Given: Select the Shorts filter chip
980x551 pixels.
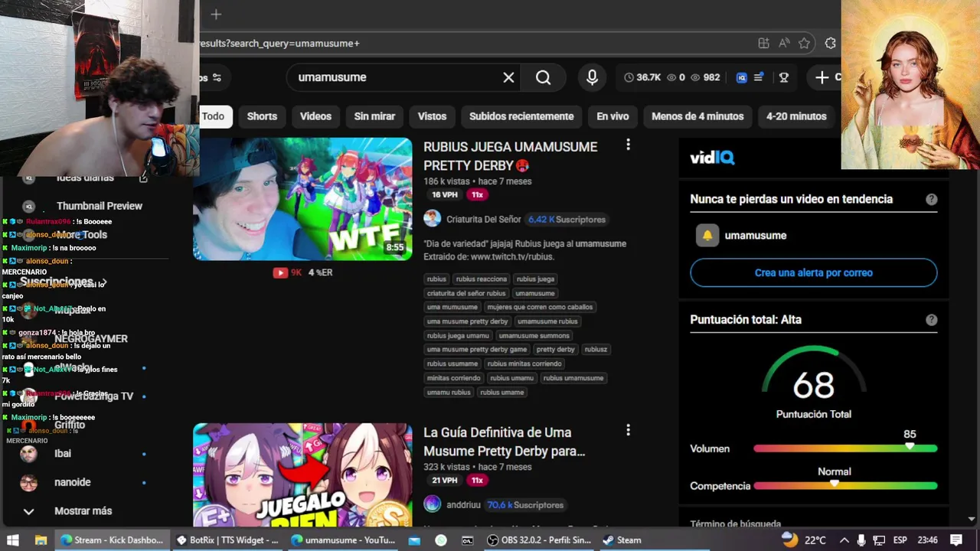Looking at the screenshot, I should click(x=262, y=116).
